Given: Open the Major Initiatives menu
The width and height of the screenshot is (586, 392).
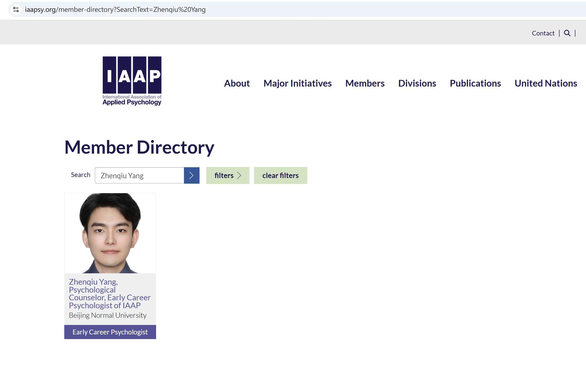Looking at the screenshot, I should click(x=297, y=83).
